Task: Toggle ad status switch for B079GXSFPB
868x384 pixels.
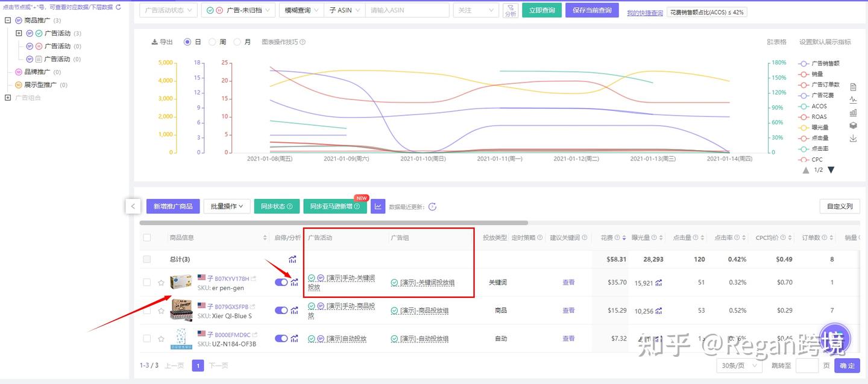Action: (x=281, y=310)
